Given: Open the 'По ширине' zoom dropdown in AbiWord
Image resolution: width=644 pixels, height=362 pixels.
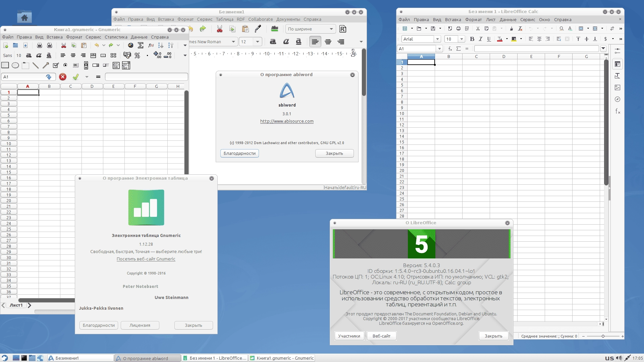Looking at the screenshot, I should coord(311,29).
